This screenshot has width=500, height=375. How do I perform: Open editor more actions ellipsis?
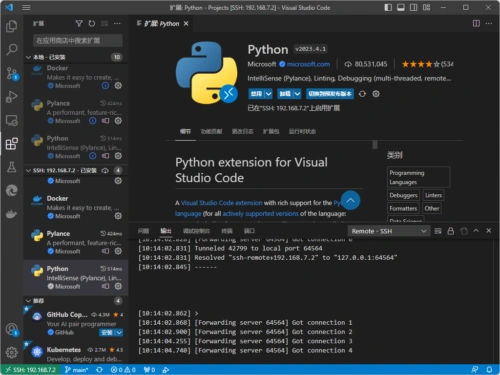[489, 23]
